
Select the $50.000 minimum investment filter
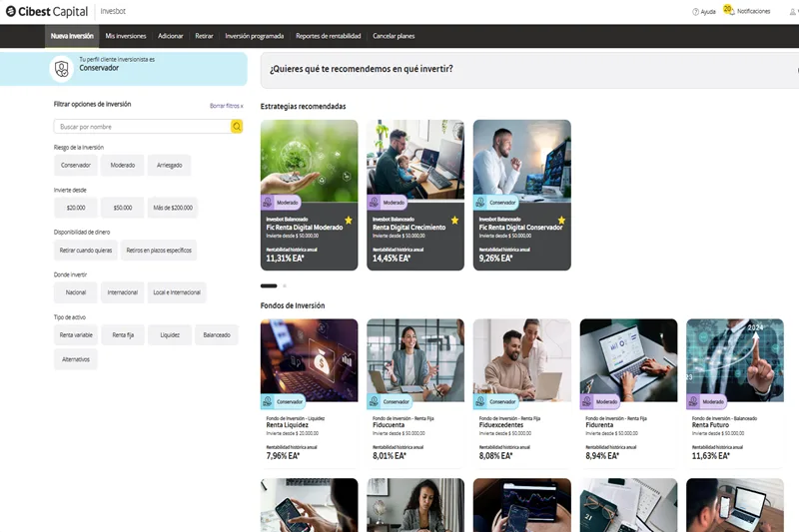(123, 208)
